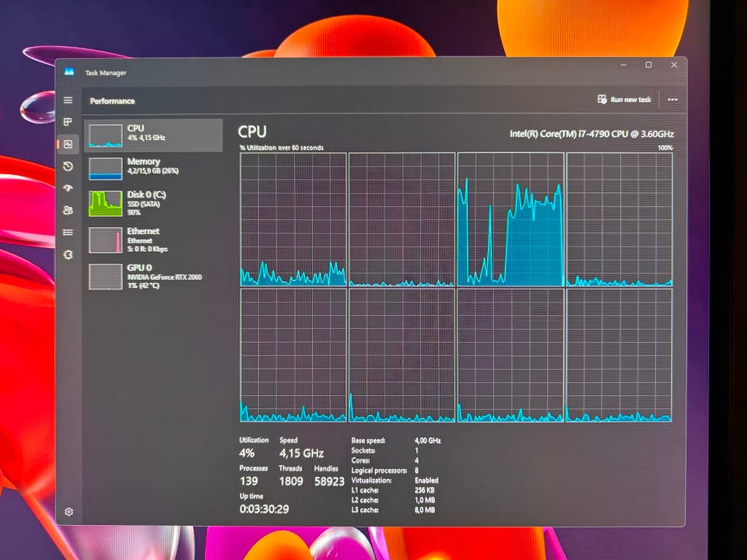Click the CPU mini graph thumbnail

(105, 136)
